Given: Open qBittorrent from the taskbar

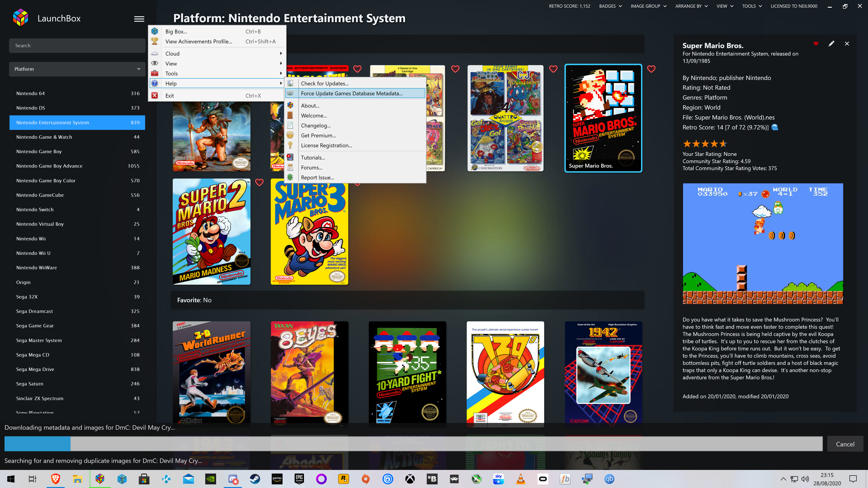Looking at the screenshot, I should tap(609, 479).
